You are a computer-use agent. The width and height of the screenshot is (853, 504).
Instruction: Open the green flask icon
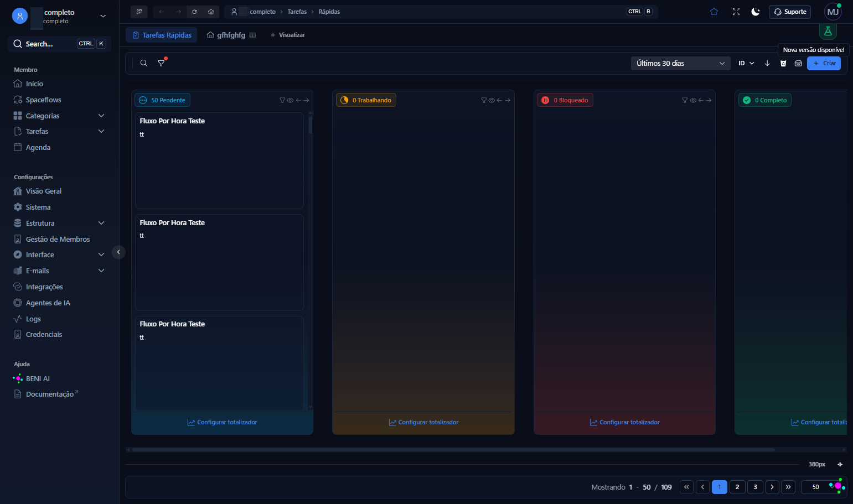pos(828,32)
